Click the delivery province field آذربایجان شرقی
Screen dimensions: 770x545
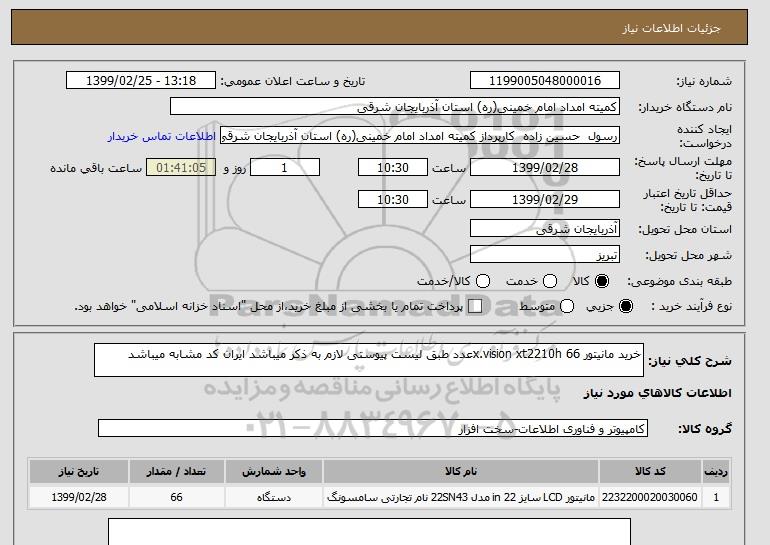click(545, 228)
